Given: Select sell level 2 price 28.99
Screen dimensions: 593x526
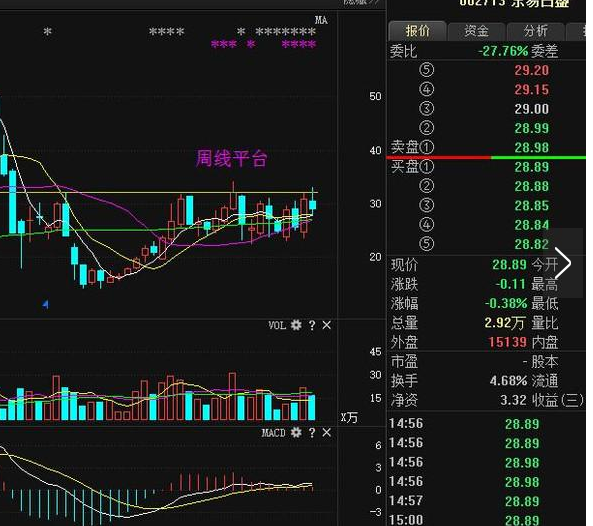Looking at the screenshot, I should 531,128.
